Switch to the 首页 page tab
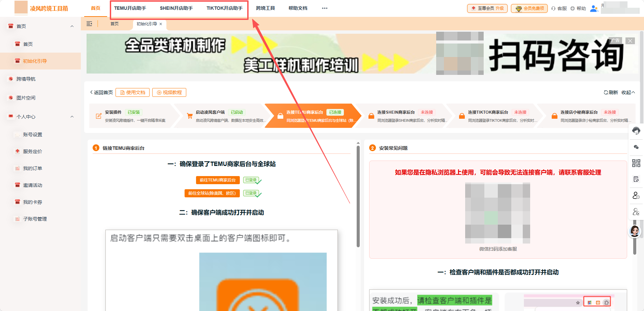The width and height of the screenshot is (644, 311). pos(115,24)
